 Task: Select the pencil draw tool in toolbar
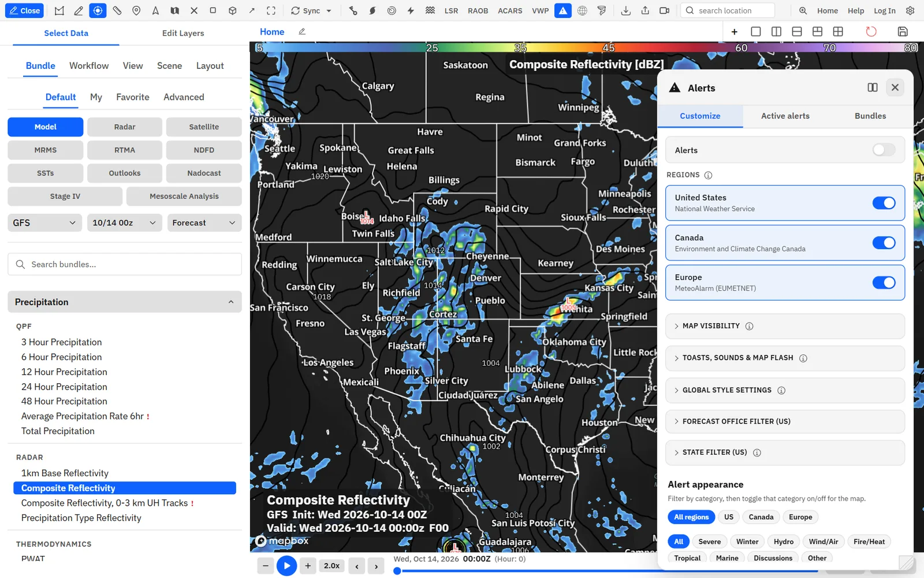pos(79,10)
